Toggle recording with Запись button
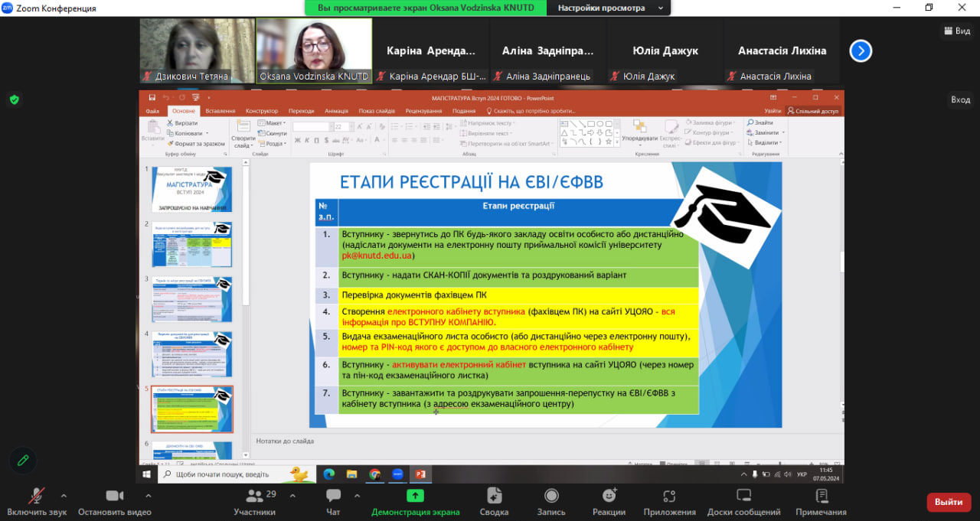Screen dimensions: 980x521 (551, 502)
